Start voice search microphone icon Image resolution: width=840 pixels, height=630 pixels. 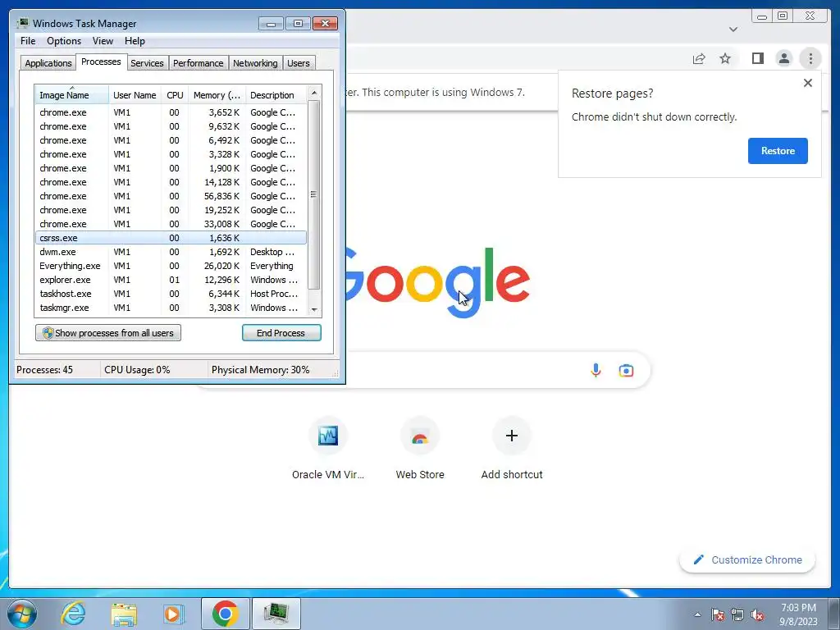596,370
